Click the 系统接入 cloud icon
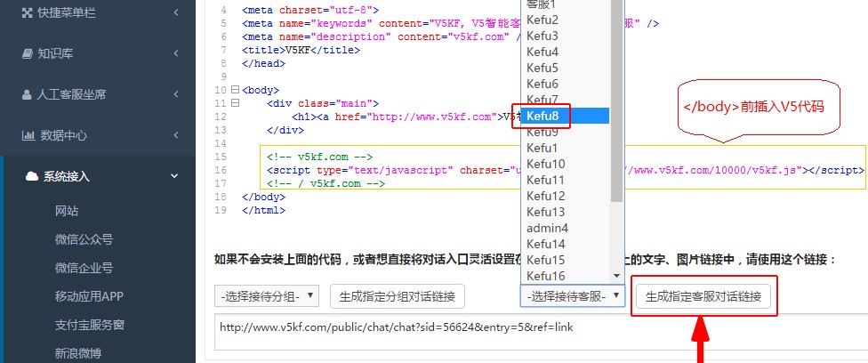 pyautogui.click(x=32, y=177)
